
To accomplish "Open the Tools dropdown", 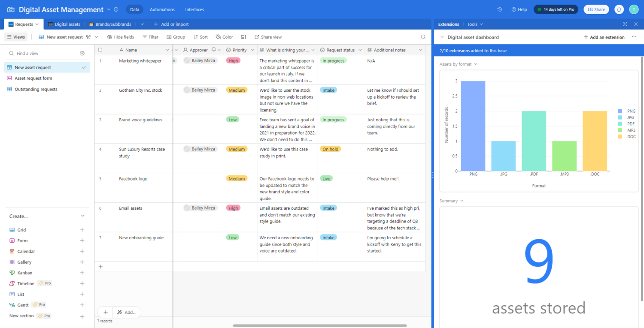I will pyautogui.click(x=475, y=24).
